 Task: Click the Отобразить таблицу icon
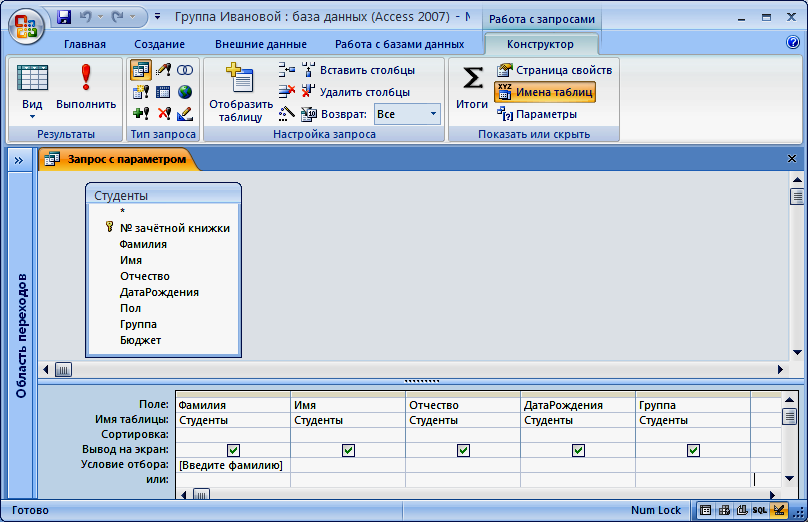click(x=241, y=78)
